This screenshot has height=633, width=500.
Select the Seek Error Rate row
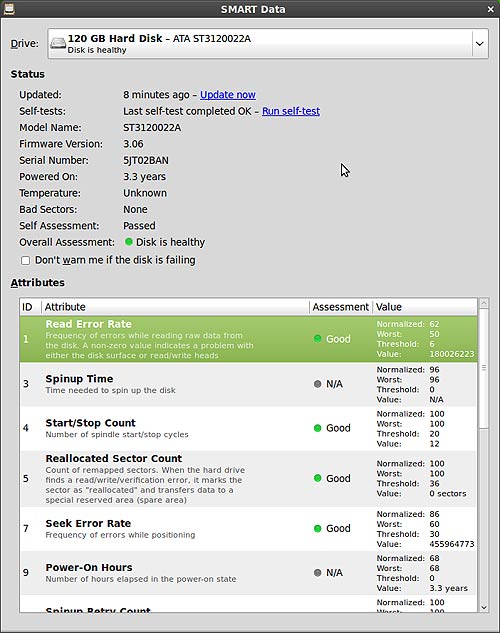[x=248, y=529]
